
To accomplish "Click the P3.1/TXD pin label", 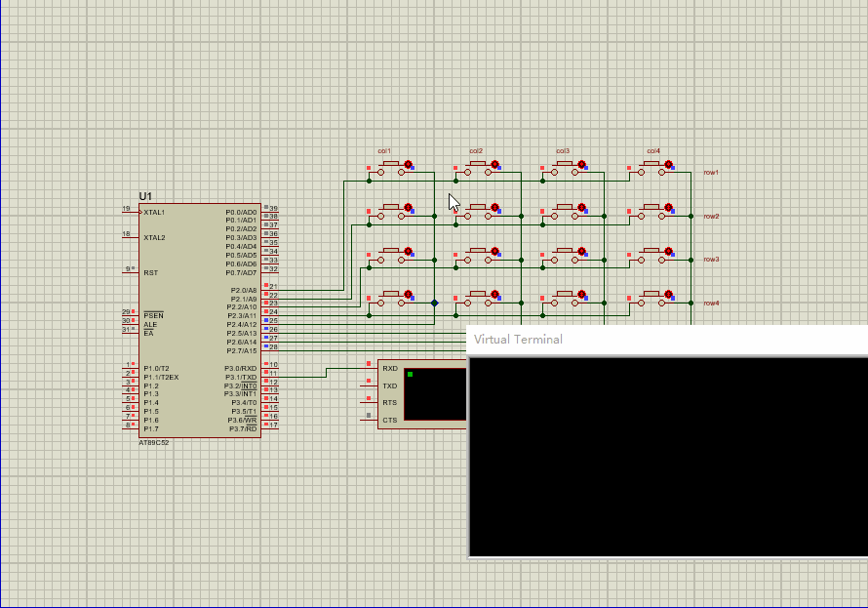I will click(241, 377).
